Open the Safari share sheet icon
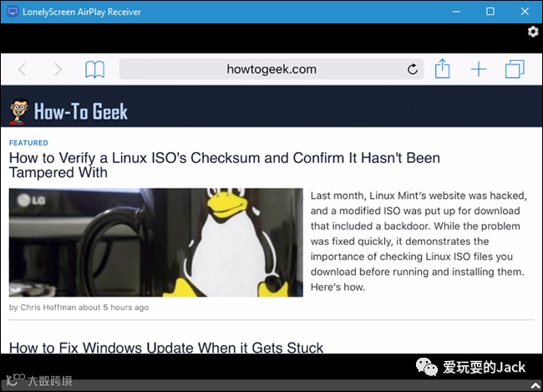 (442, 69)
